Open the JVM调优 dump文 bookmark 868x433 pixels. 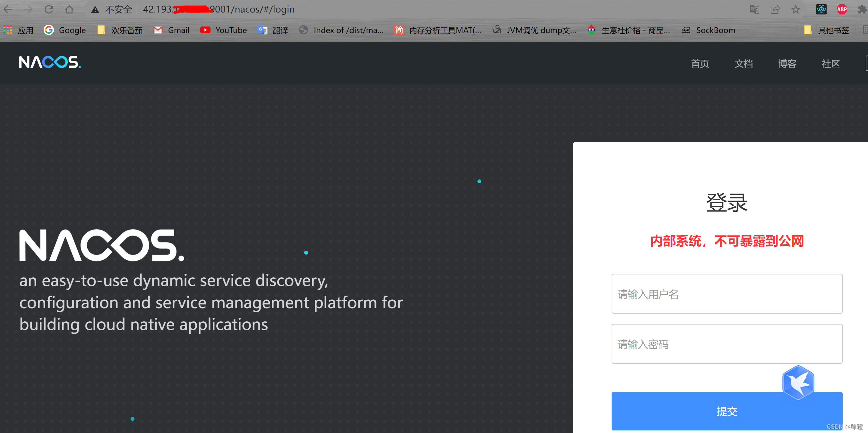pos(534,30)
